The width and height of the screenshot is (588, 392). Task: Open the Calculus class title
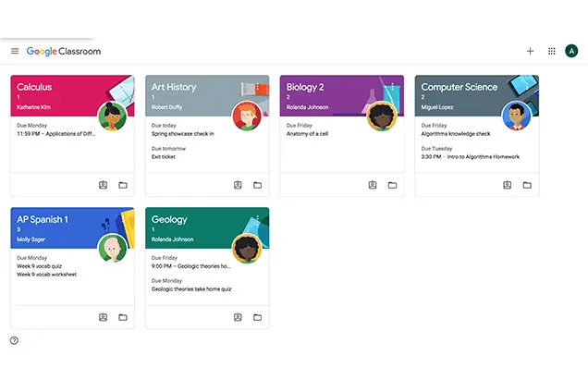[34, 87]
